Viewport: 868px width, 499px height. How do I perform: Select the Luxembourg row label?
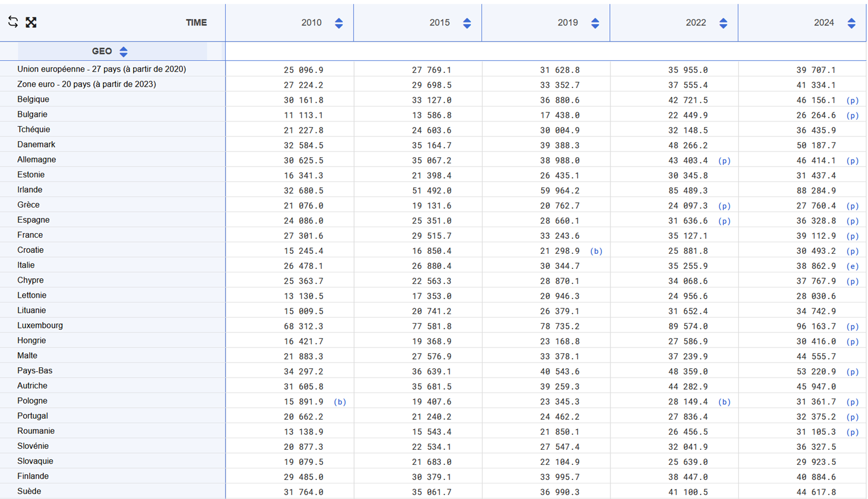(40, 326)
